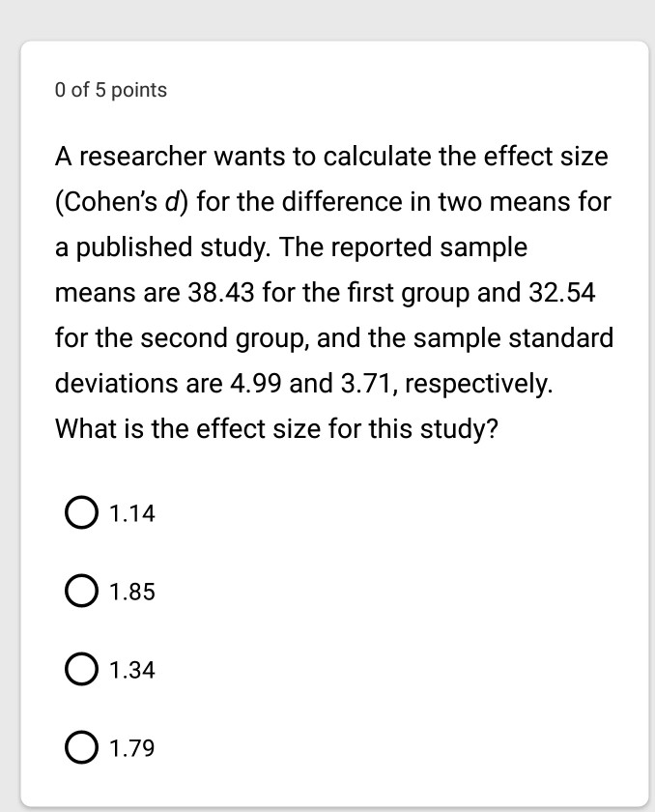Click the 1.14 answer label text
The image size is (655, 812).
coord(132,515)
